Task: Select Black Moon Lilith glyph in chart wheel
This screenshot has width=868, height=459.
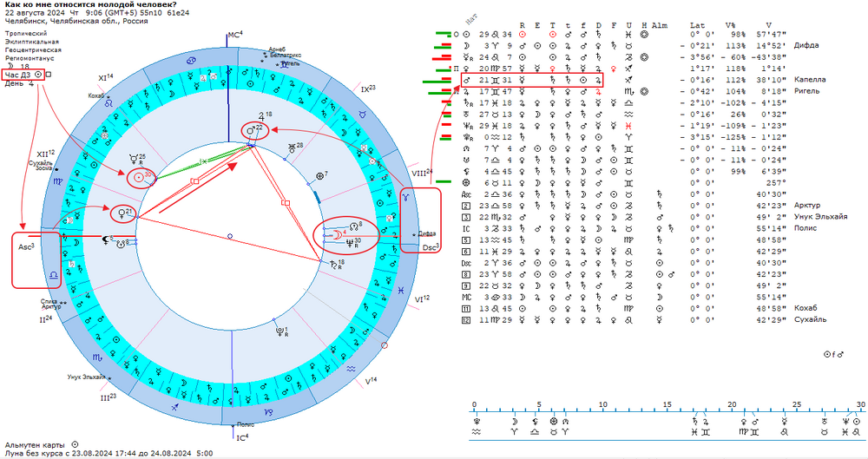Action: click(x=105, y=239)
